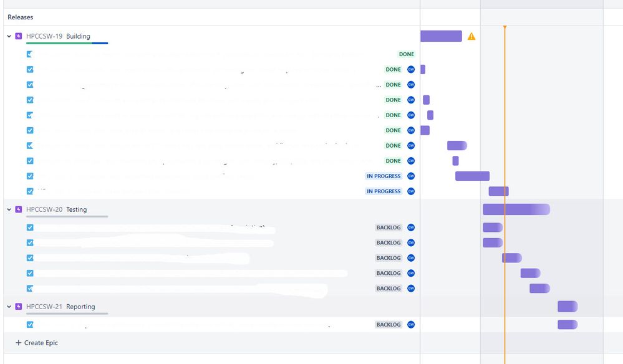623x364 pixels.
Task: Select the Building epic bar on the timeline
Action: (x=441, y=36)
